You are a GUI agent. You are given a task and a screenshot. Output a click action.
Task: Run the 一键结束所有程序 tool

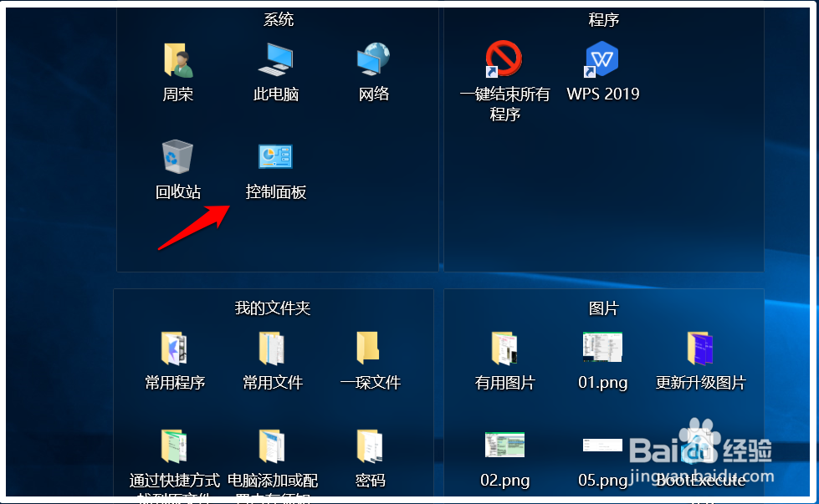(503, 60)
